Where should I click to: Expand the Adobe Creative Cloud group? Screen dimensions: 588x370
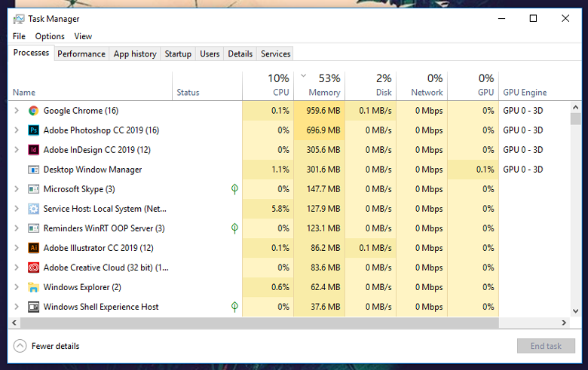(17, 268)
